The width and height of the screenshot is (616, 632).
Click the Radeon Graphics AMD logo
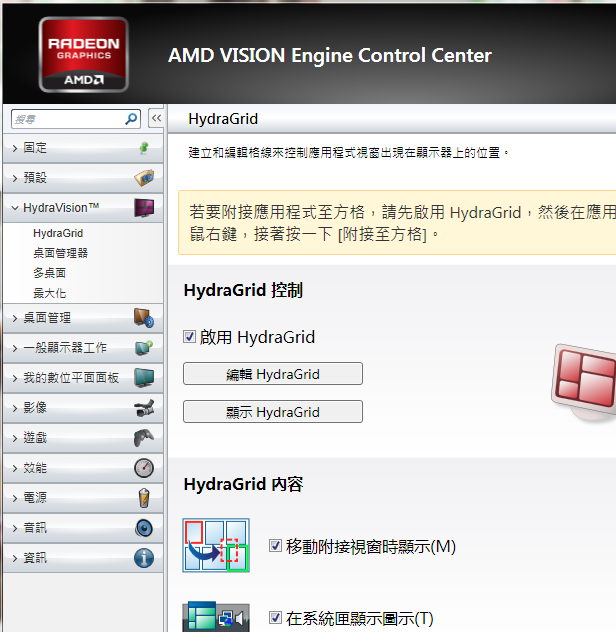pyautogui.click(x=83, y=54)
